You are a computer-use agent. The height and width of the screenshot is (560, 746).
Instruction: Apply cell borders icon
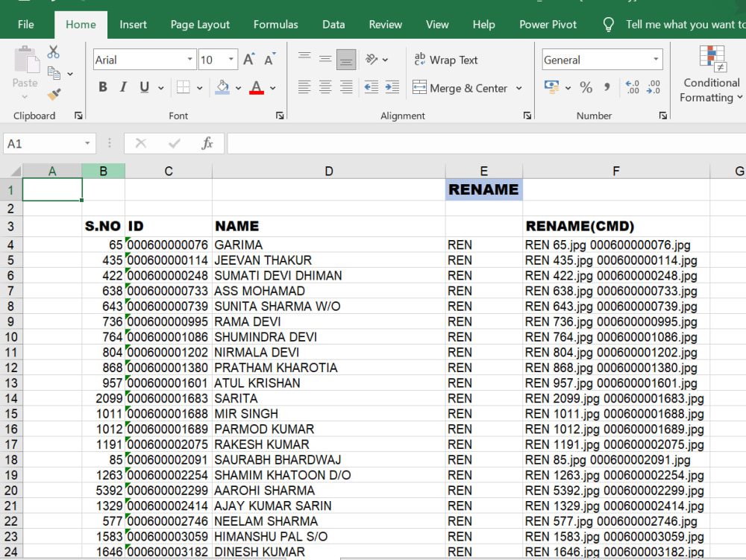[x=184, y=87]
